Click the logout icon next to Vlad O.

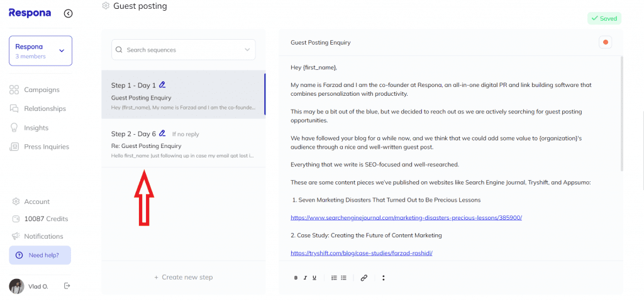pos(67,286)
